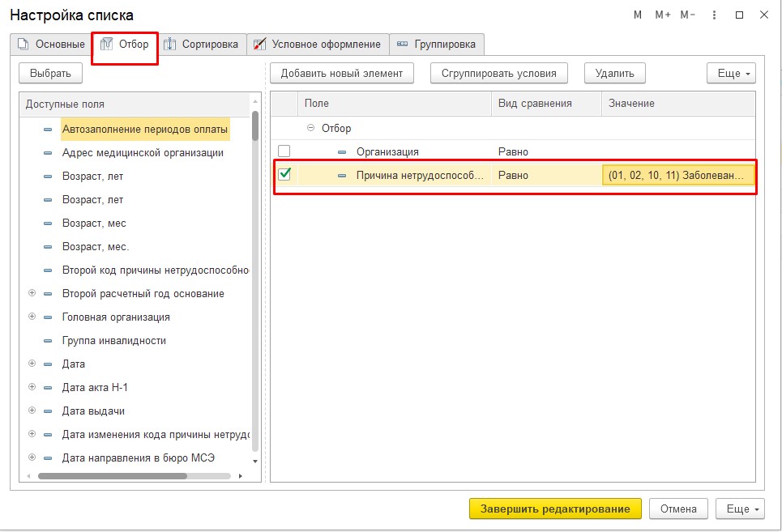Click icon beside Второй код причины нетрудоспособности
782x532 pixels.
(x=48, y=270)
